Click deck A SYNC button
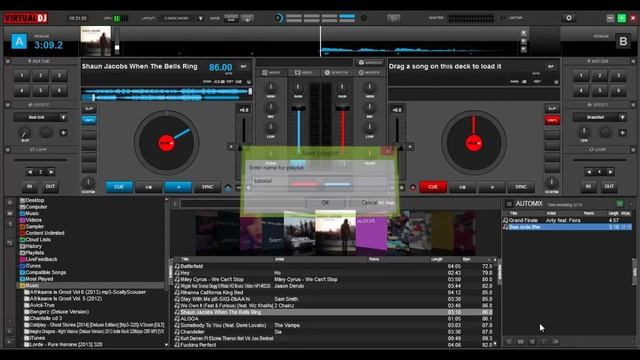Screen dimensions: 640x360 pyautogui.click(x=207, y=187)
